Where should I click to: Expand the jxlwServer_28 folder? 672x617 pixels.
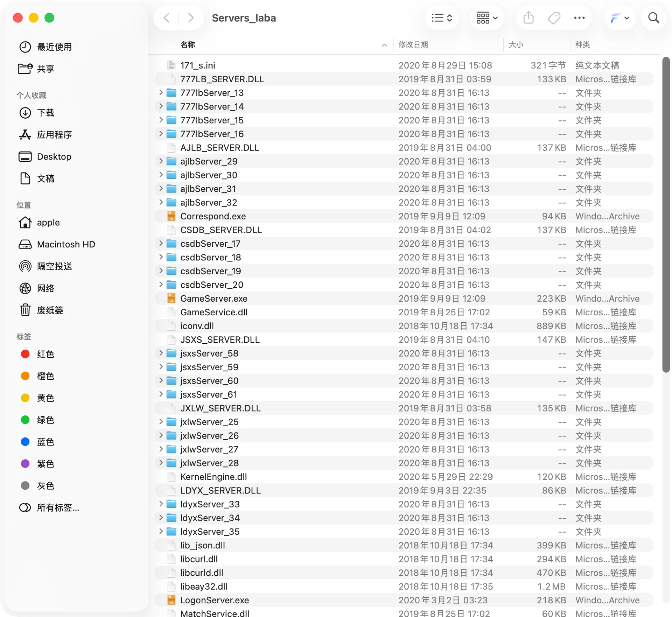[161, 463]
